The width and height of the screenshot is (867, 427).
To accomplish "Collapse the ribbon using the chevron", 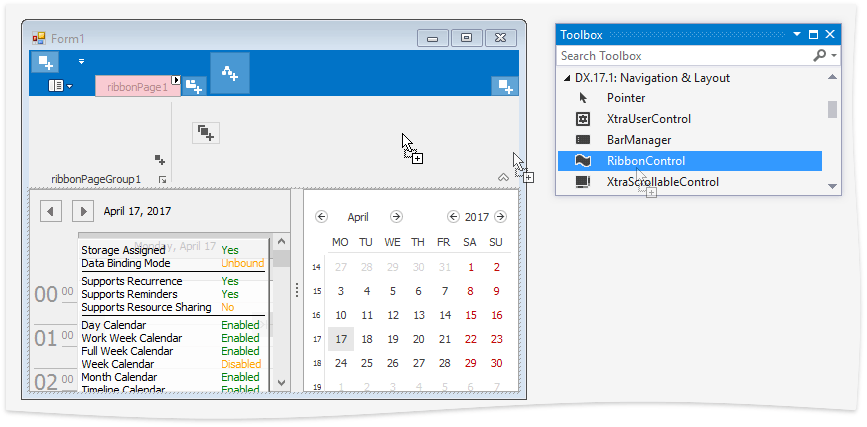I will (503, 177).
